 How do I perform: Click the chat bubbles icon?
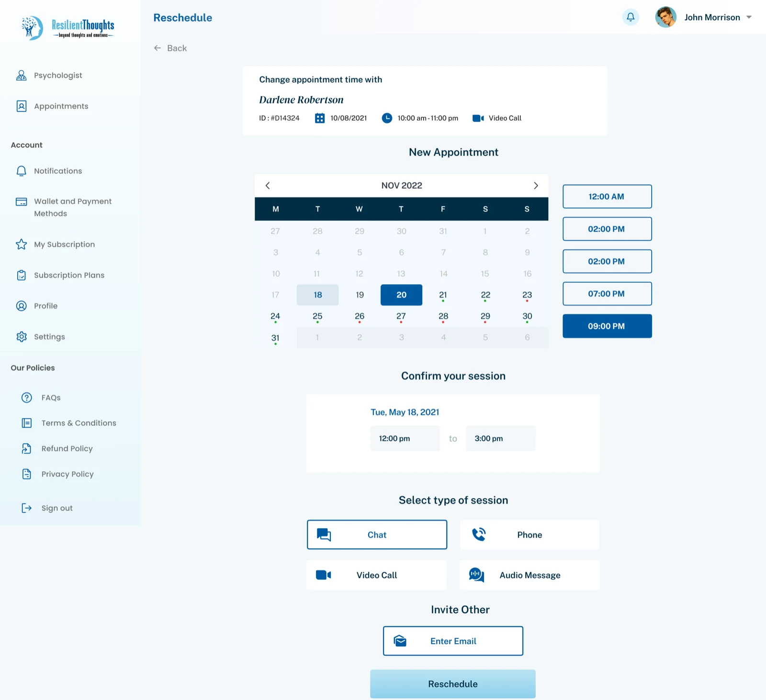click(x=324, y=535)
